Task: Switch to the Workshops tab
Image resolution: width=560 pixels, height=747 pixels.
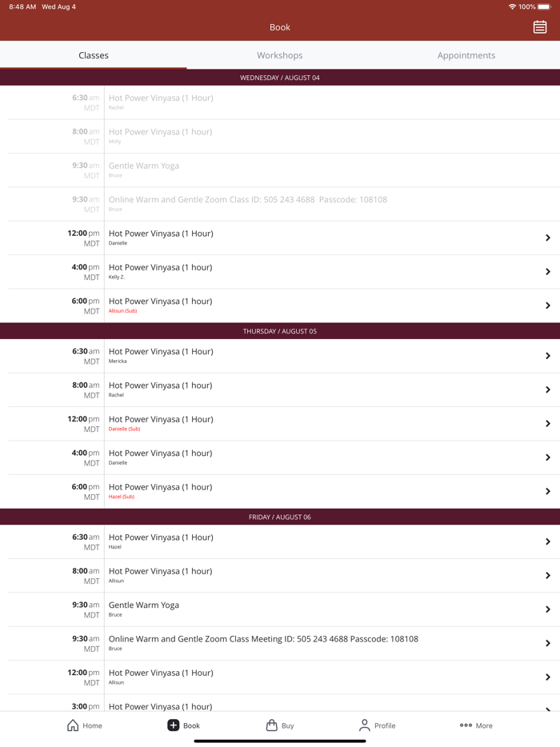Action: click(x=280, y=55)
